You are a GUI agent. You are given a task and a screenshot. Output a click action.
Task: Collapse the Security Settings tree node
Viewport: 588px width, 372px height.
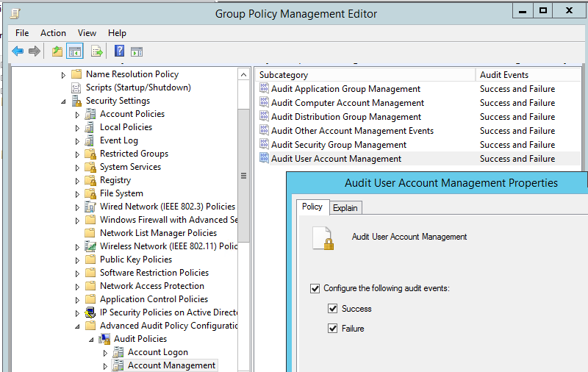click(x=63, y=101)
